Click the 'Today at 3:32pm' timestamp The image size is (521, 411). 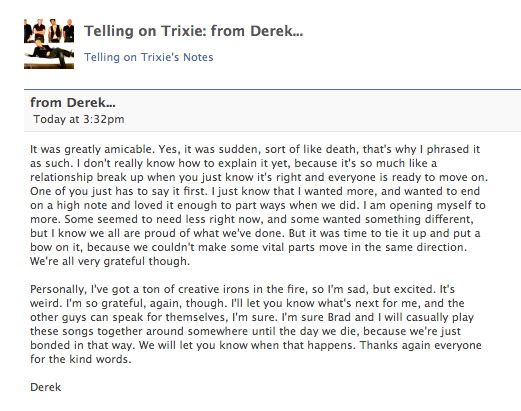pos(79,119)
